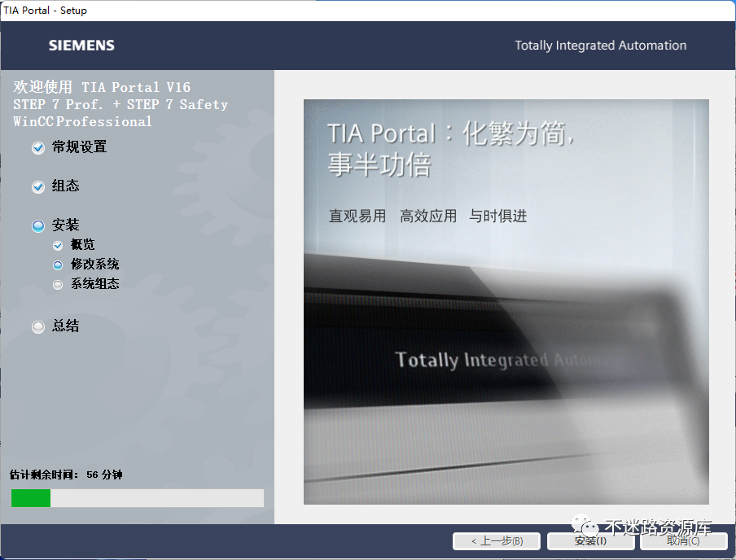The width and height of the screenshot is (736, 560).
Task: Select the 概览 sub-step
Action: (x=82, y=244)
